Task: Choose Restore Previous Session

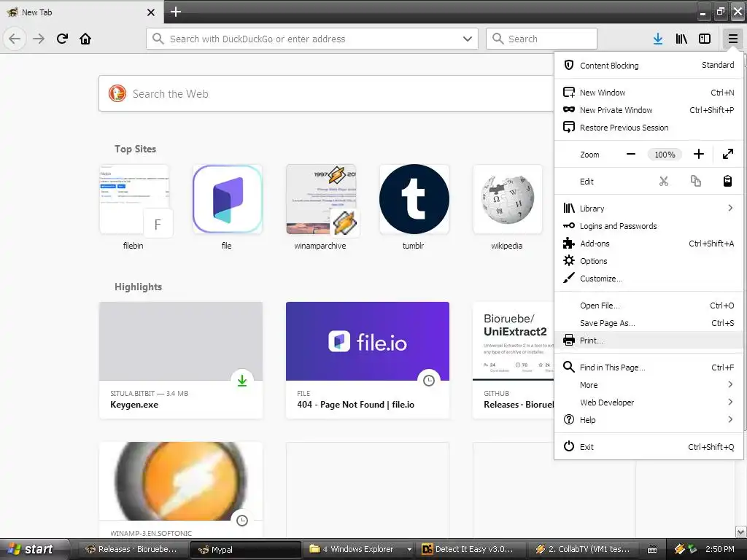Action: pyautogui.click(x=649, y=128)
